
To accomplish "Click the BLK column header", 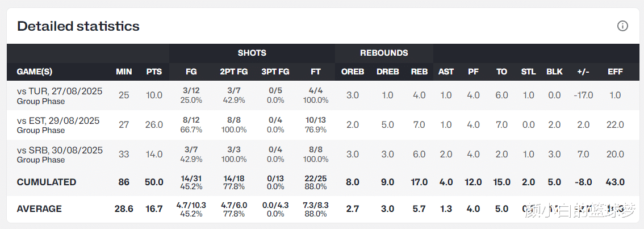I will click(x=554, y=72).
